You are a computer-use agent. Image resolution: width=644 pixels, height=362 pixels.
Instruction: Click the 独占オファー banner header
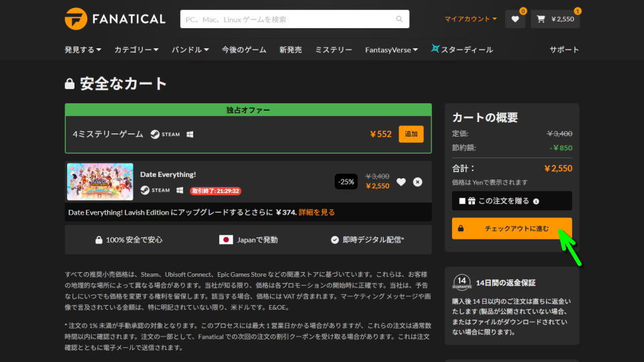[x=248, y=110]
